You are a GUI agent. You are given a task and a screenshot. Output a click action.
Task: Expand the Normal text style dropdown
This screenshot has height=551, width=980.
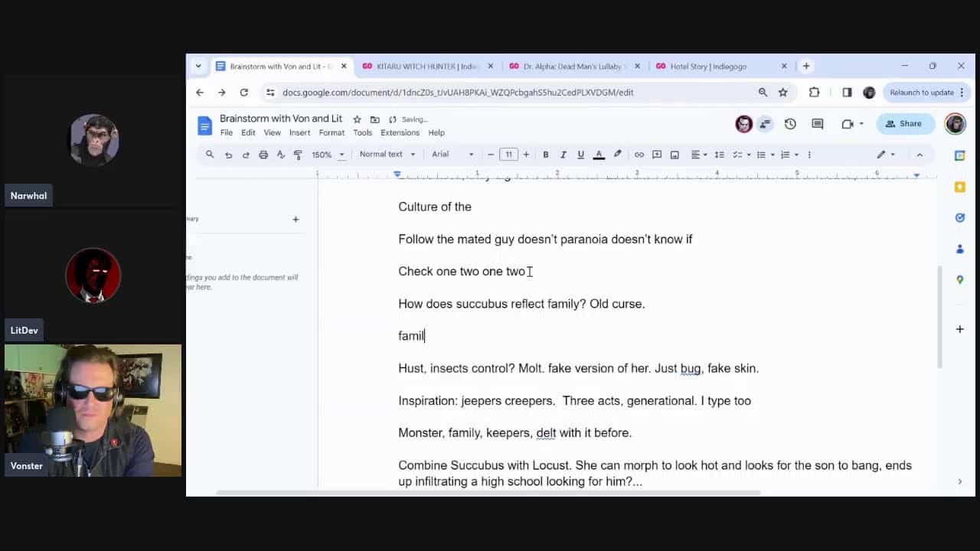(387, 155)
